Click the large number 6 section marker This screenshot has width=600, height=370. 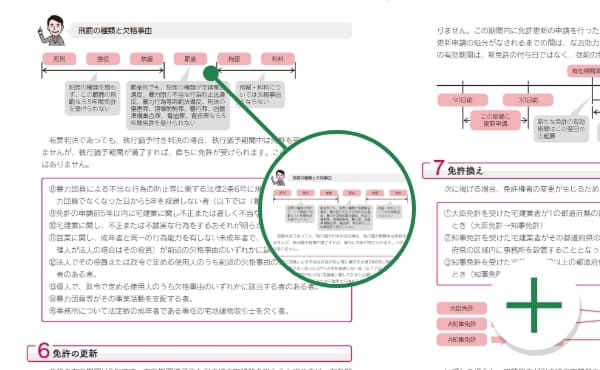point(43,350)
